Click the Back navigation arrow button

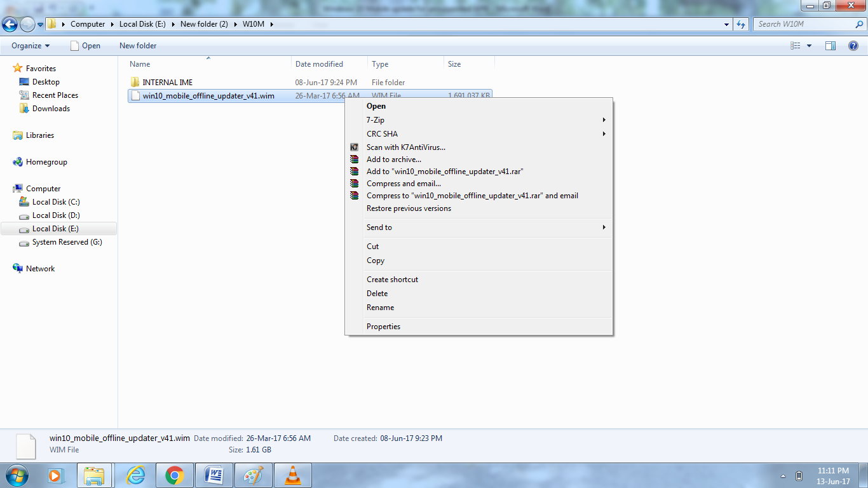point(10,24)
